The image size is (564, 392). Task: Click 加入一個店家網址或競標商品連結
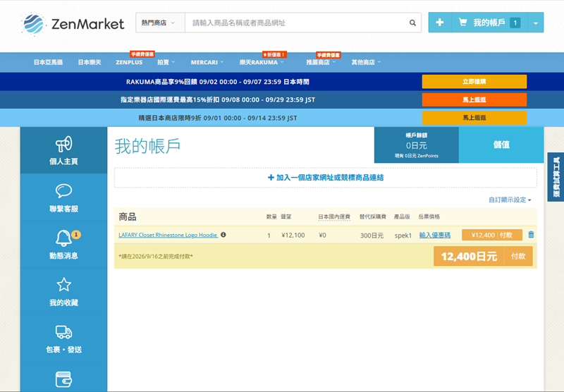pyautogui.click(x=326, y=177)
